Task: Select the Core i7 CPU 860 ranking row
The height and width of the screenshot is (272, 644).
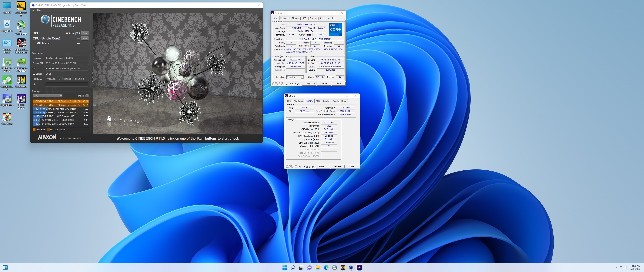Action: click(61, 124)
